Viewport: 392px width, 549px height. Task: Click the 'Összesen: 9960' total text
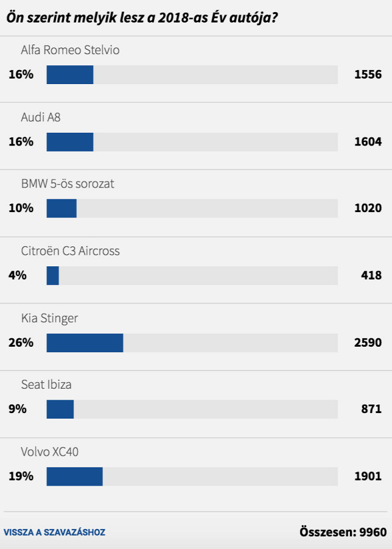tap(343, 532)
